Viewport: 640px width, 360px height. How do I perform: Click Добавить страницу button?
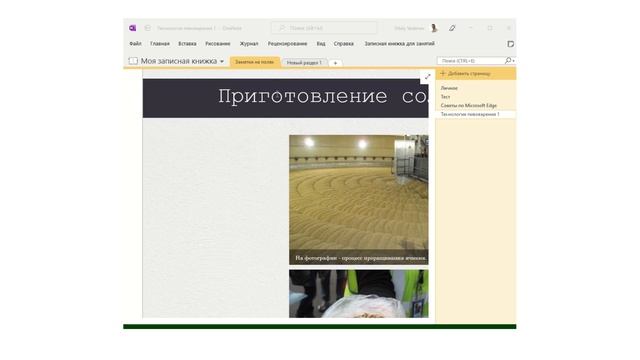[476, 74]
